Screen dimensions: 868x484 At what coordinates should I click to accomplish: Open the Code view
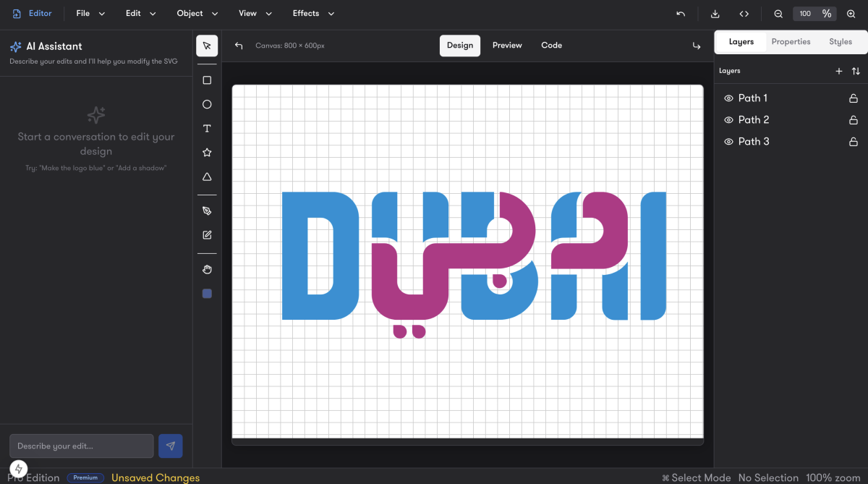(x=551, y=46)
